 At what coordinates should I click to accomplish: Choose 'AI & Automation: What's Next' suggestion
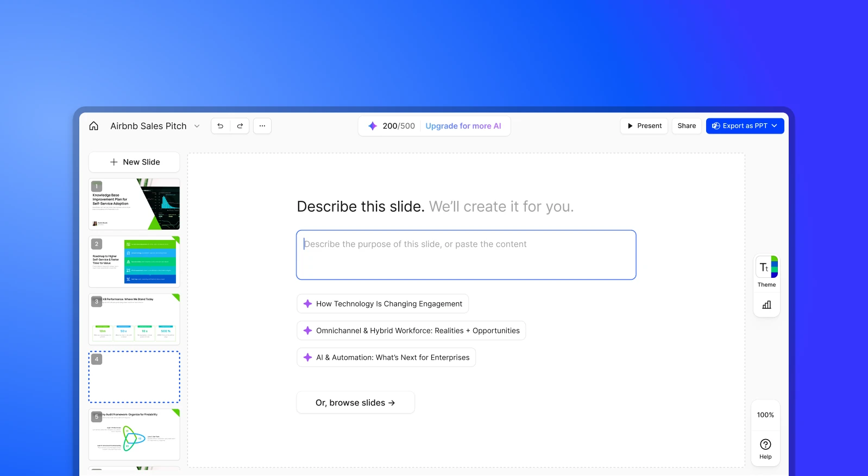pos(386,358)
